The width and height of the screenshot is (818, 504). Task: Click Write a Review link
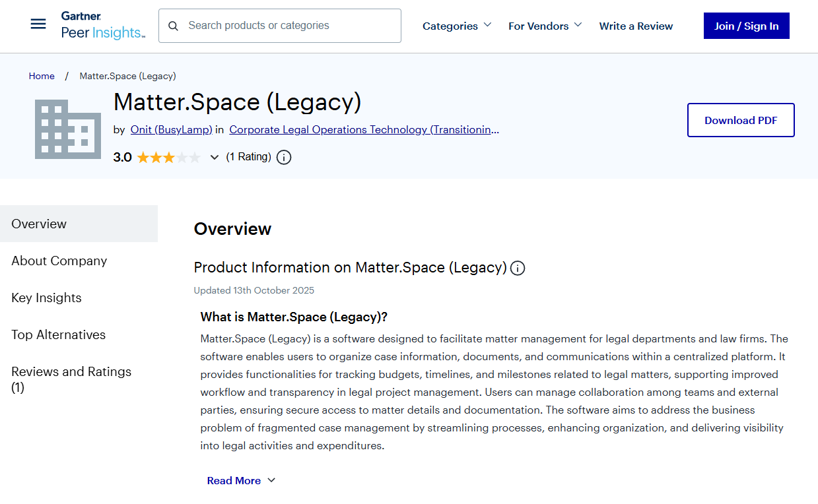point(636,26)
